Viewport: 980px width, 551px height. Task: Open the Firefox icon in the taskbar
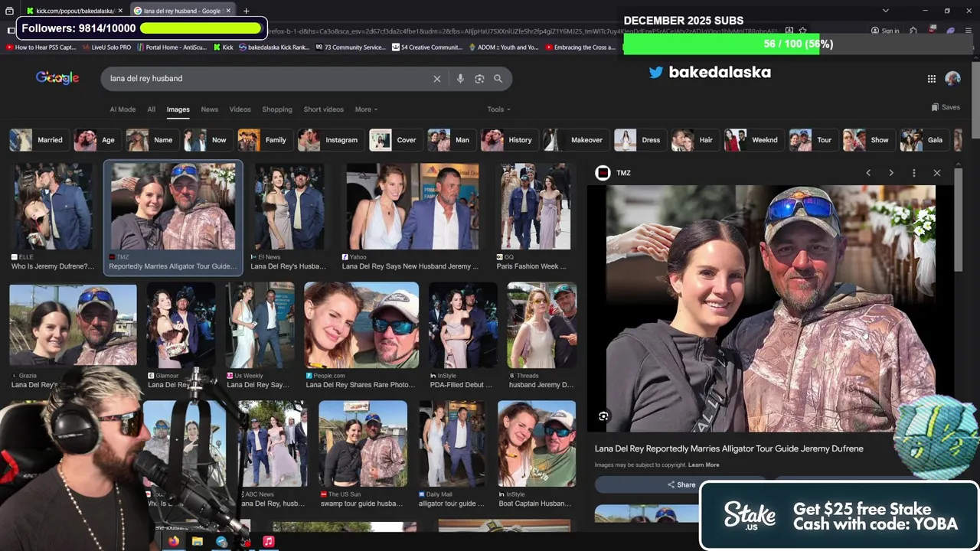[174, 541]
